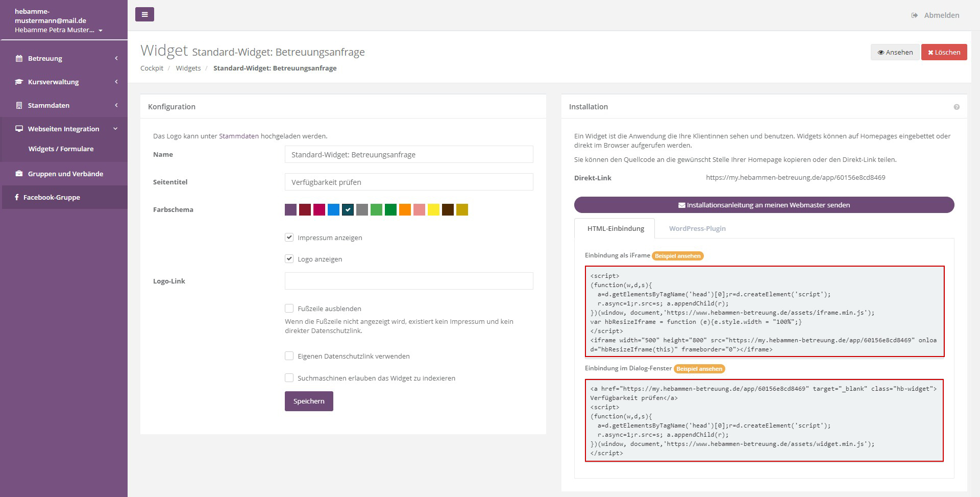Click the graduation cap icon for Kursverwaltung
Image resolution: width=980 pixels, height=497 pixels.
tap(19, 82)
